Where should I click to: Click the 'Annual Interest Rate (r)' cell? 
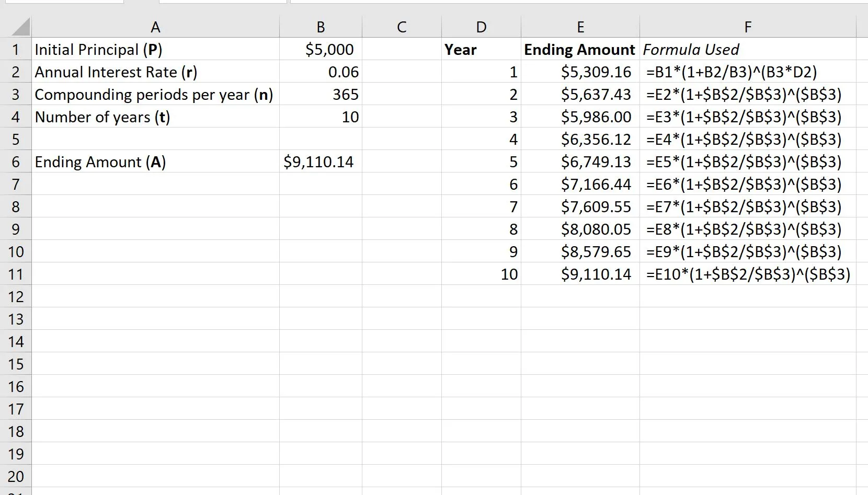click(x=155, y=72)
